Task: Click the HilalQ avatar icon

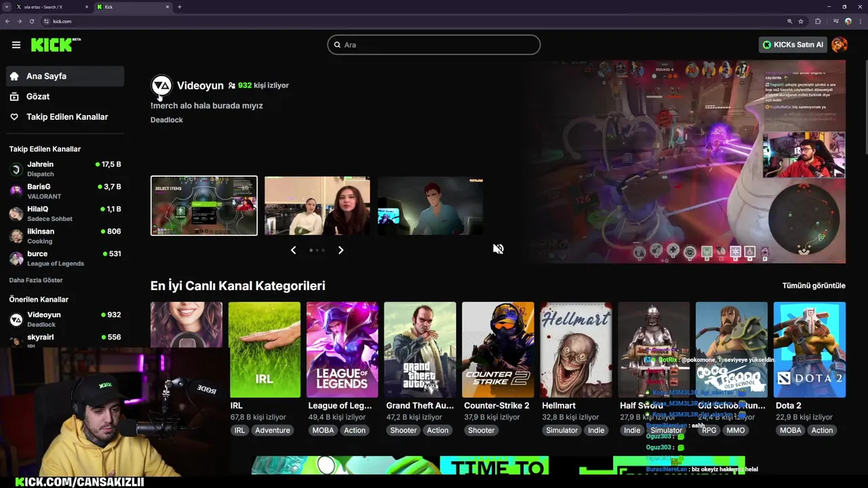Action: (x=16, y=213)
